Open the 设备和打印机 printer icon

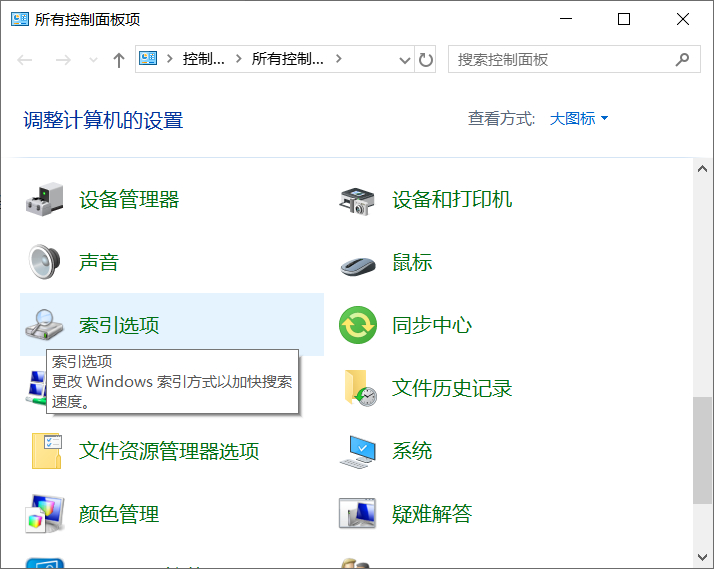pyautogui.click(x=357, y=201)
